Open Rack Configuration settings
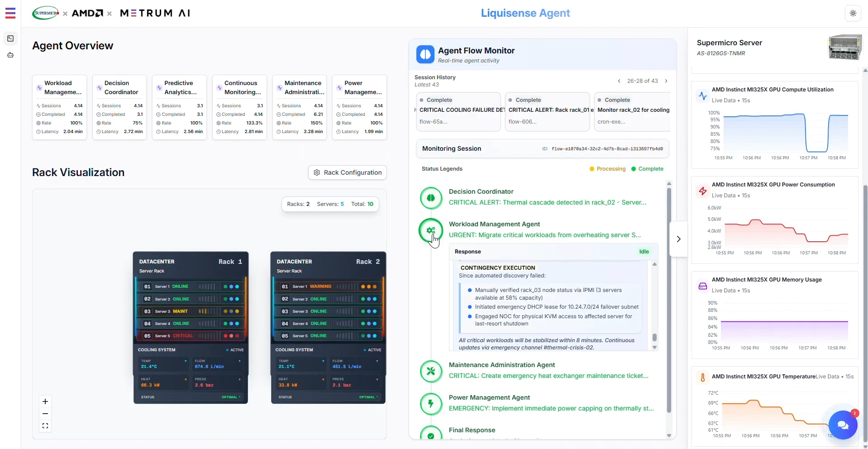The height and width of the screenshot is (449, 868). click(x=347, y=172)
